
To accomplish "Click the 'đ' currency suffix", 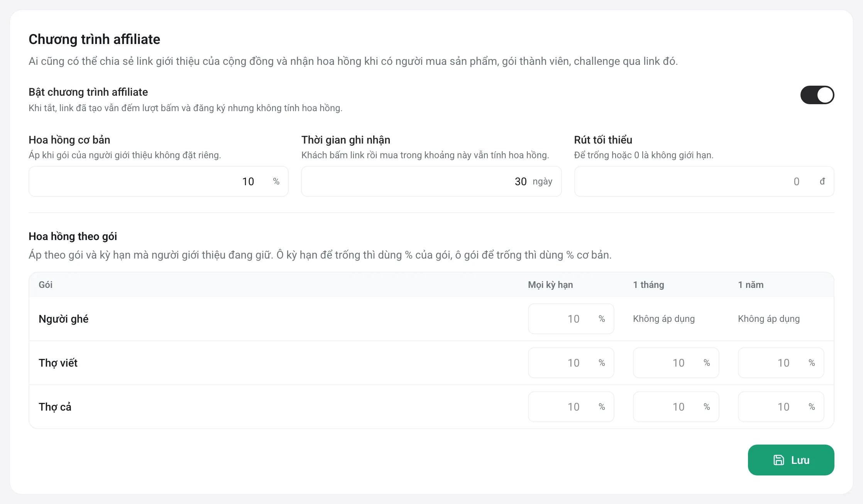I will point(822,181).
